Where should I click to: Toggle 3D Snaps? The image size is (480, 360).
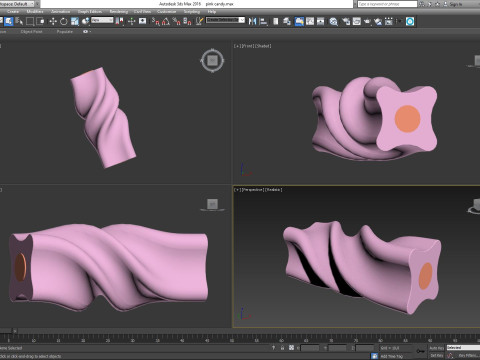click(x=156, y=21)
